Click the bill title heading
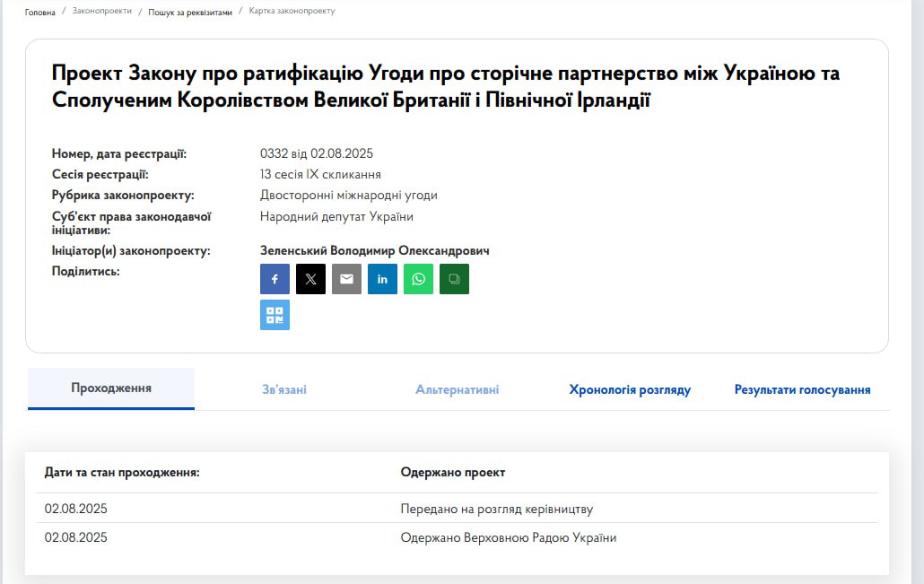This screenshot has width=924, height=584. [x=446, y=86]
